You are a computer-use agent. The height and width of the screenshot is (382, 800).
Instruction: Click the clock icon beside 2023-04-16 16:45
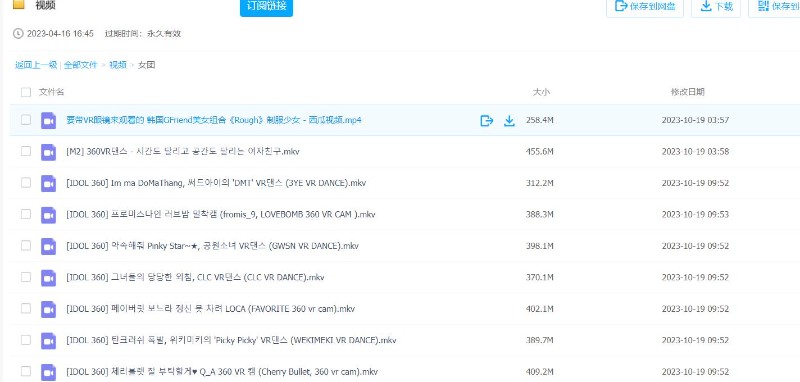click(18, 34)
